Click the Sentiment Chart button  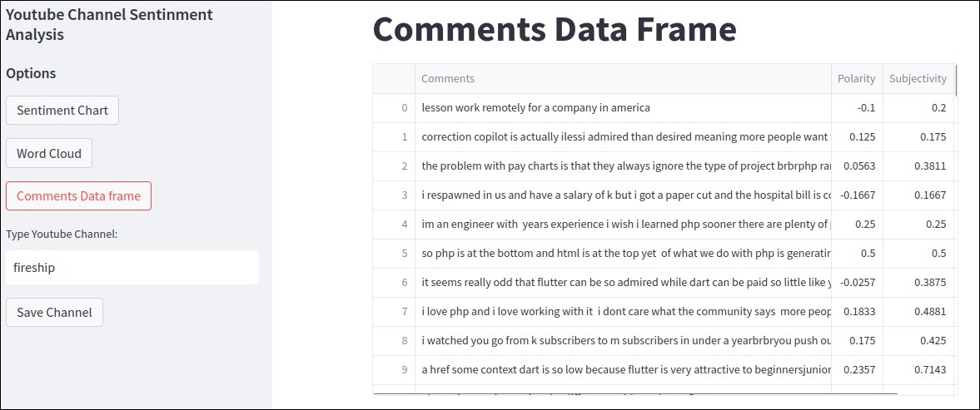pyautogui.click(x=62, y=111)
